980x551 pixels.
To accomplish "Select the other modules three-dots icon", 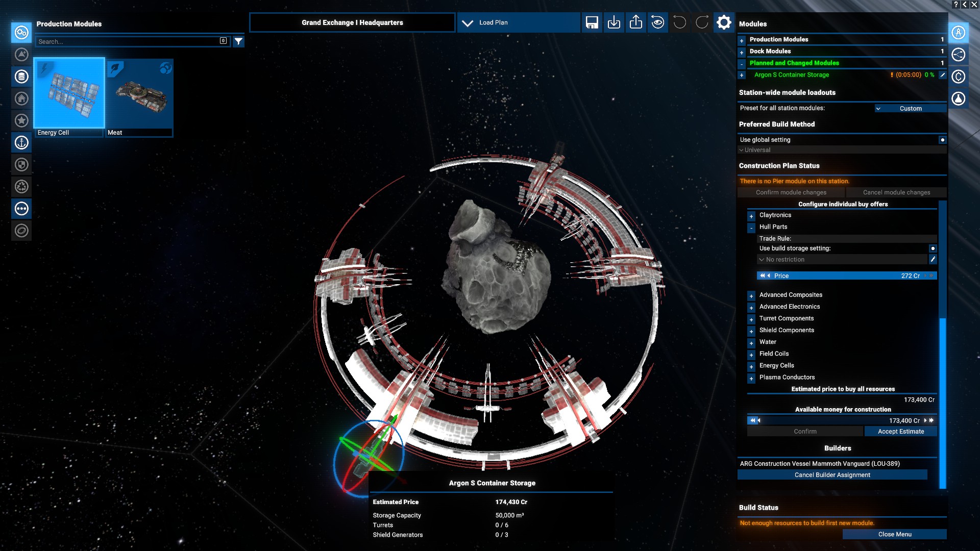I will tap(21, 208).
